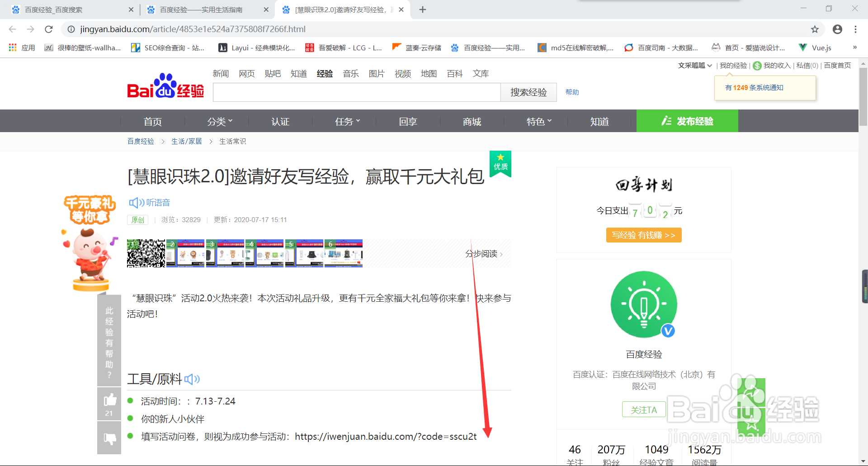Click the green 优质 quality badge

[x=500, y=163]
